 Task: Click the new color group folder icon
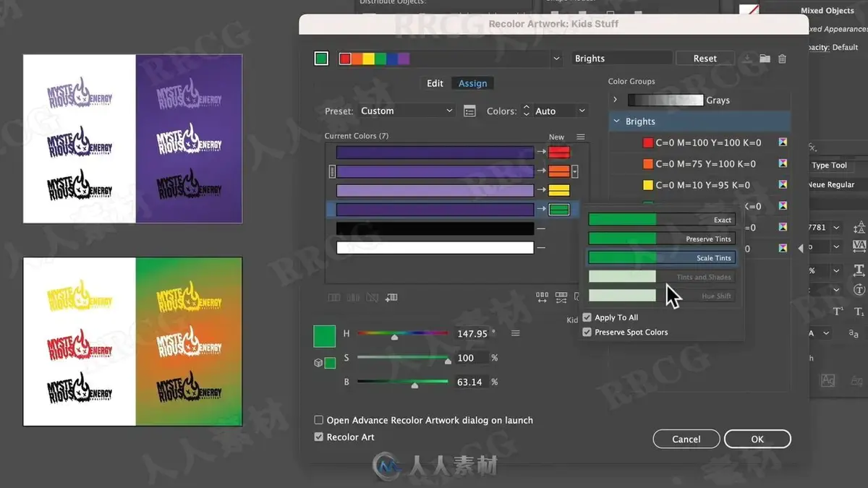tap(765, 59)
